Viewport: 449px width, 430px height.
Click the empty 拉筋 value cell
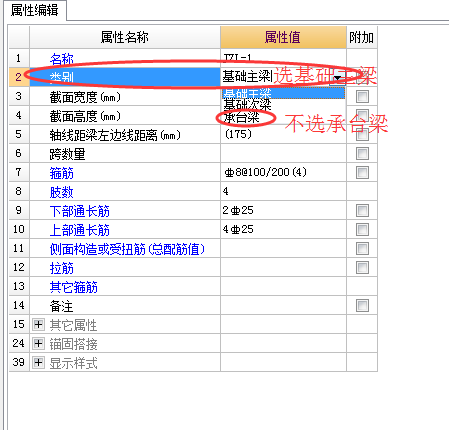283,267
